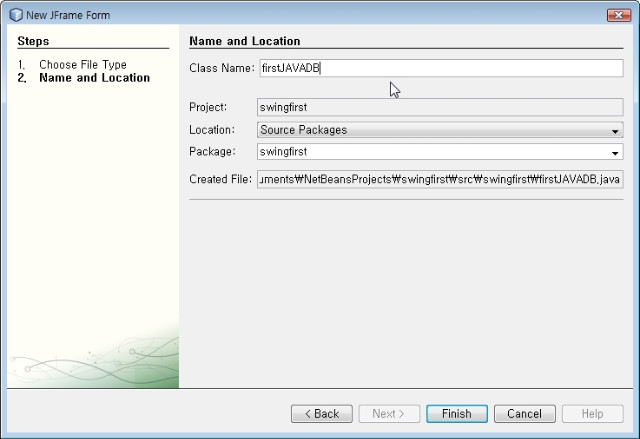640x439 pixels.
Task: Click the 'Class Name:' label
Action: [x=222, y=68]
